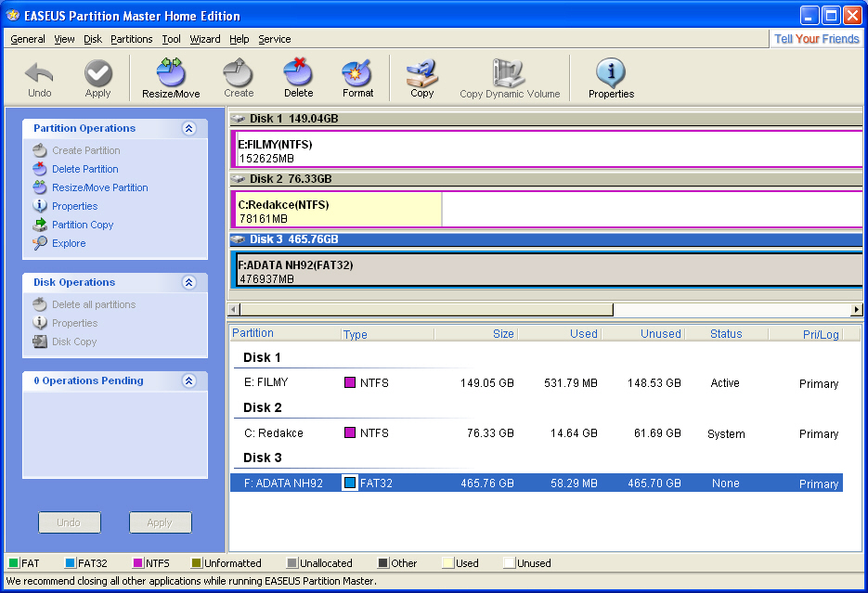Click the Size column header
Image resolution: width=868 pixels, height=593 pixels.
(x=503, y=334)
